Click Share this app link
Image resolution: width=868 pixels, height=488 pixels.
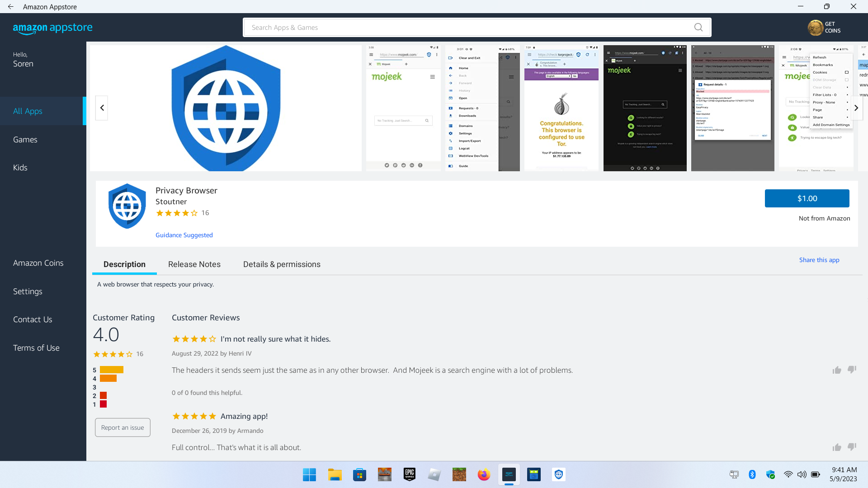[819, 260]
